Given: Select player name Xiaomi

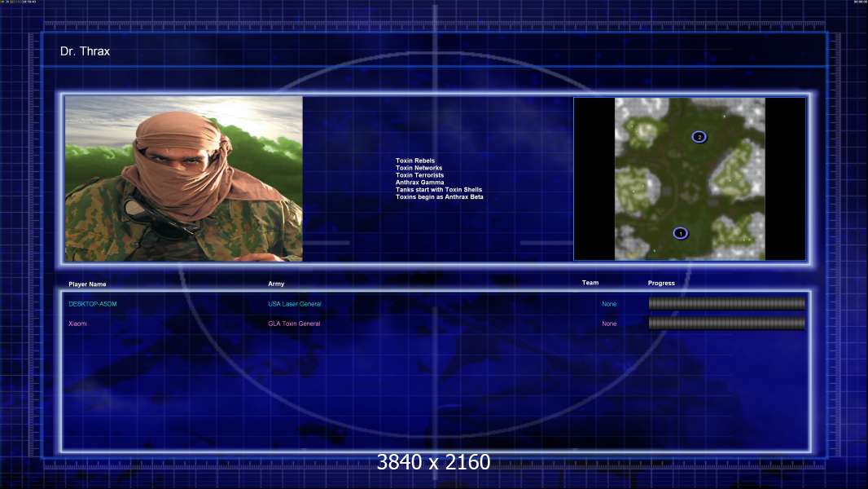Looking at the screenshot, I should pyautogui.click(x=77, y=324).
